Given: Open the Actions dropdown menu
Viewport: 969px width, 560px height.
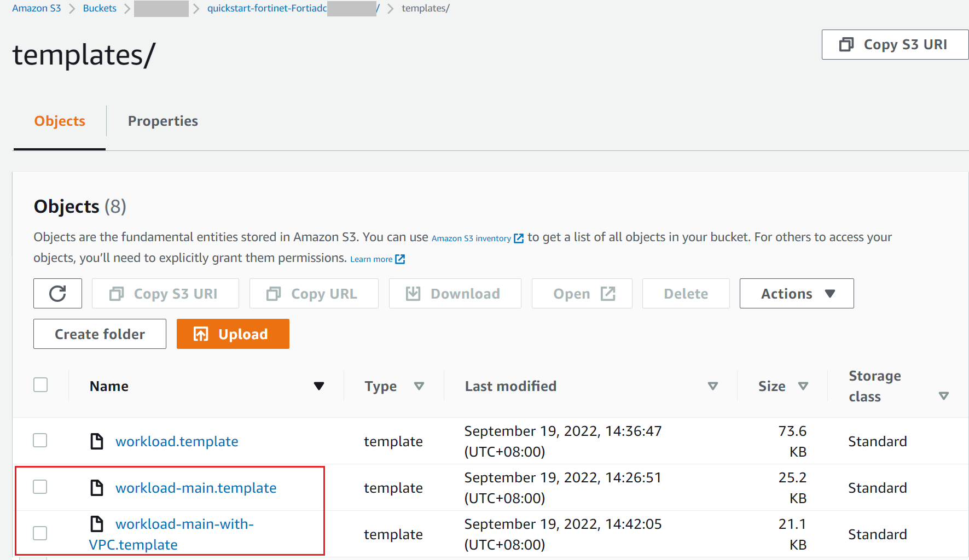Looking at the screenshot, I should (x=797, y=294).
